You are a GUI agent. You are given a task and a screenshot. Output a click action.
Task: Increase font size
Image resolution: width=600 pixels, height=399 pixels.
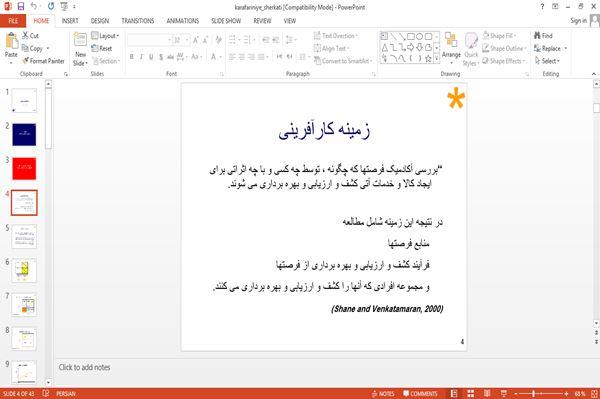[x=196, y=40]
